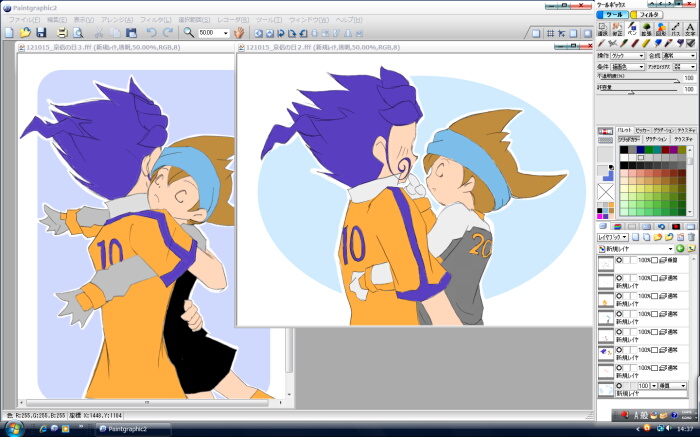The image size is (700, 437).
Task: Click the opacity slider track
Action: tap(638, 81)
